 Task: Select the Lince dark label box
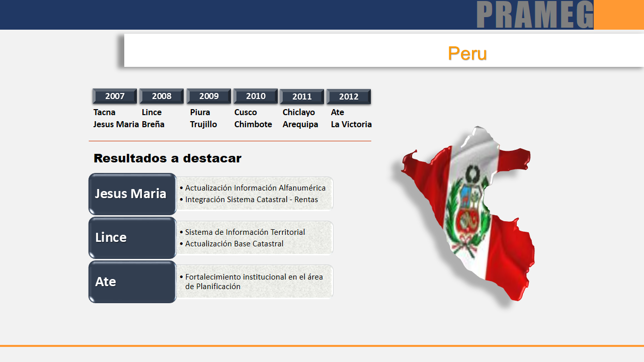click(x=132, y=237)
